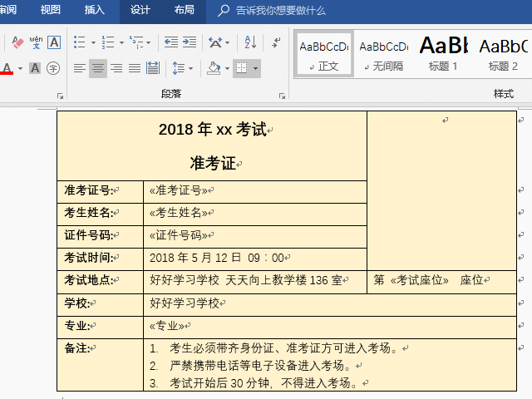This screenshot has height=399, width=532.
Task: Sort text with the A-Z icon
Action: pos(250,42)
